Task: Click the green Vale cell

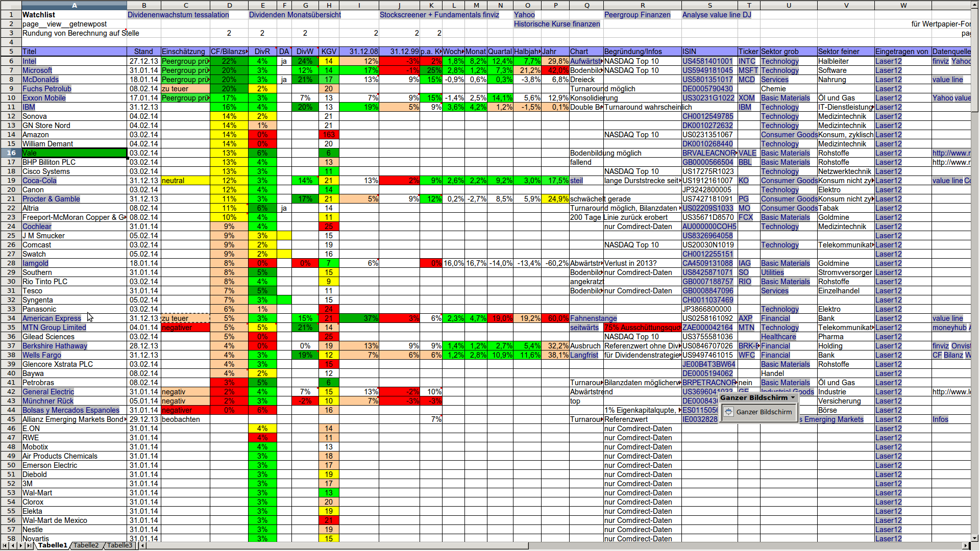Action: (x=74, y=153)
